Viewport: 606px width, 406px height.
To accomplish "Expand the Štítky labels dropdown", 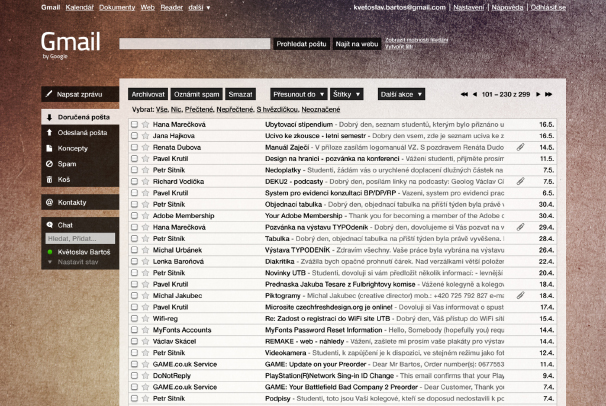I will pos(348,94).
